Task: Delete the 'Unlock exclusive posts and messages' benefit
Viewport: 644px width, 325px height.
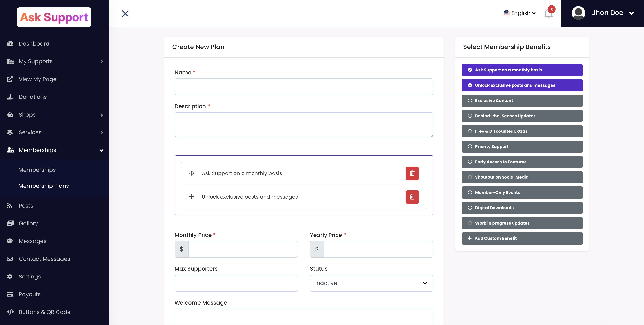Action: [x=412, y=197]
